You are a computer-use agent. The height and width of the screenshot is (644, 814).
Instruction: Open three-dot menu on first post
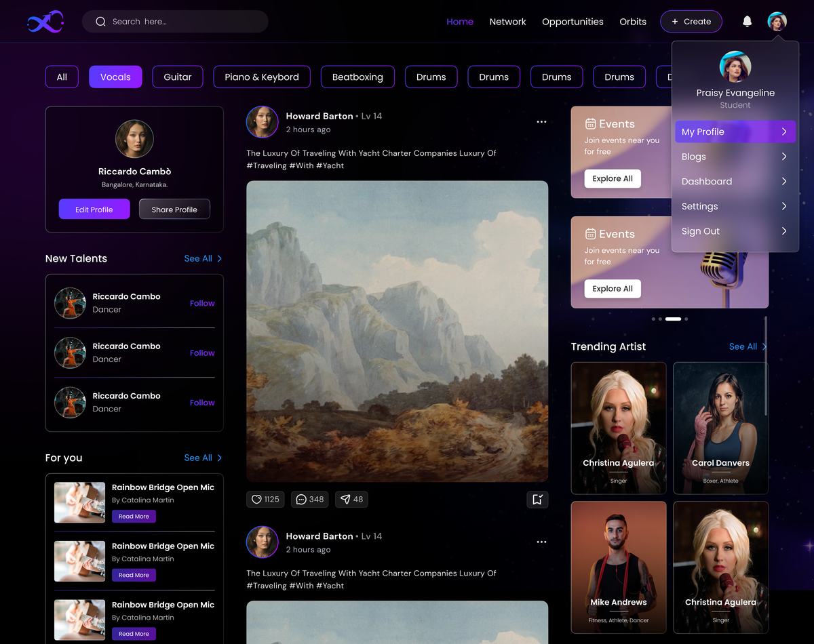click(x=541, y=122)
